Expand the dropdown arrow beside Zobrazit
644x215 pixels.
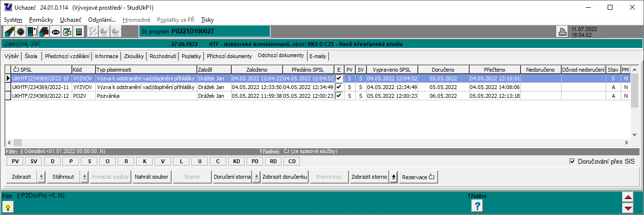(x=41, y=177)
